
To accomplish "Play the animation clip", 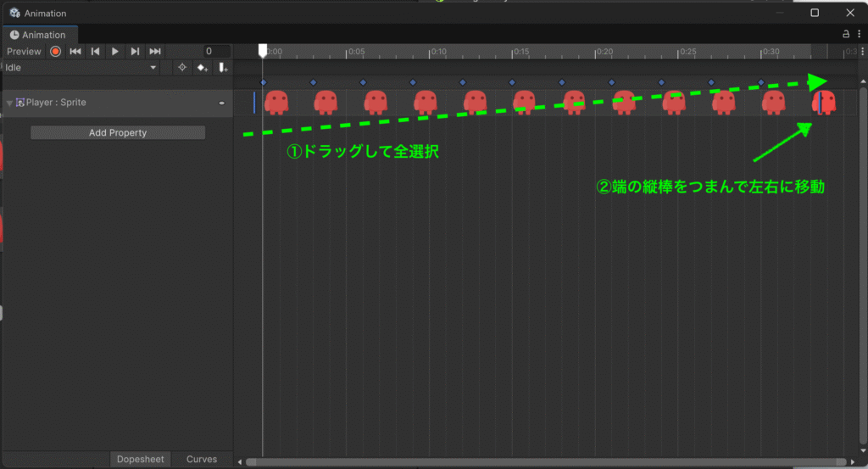I will 115,52.
